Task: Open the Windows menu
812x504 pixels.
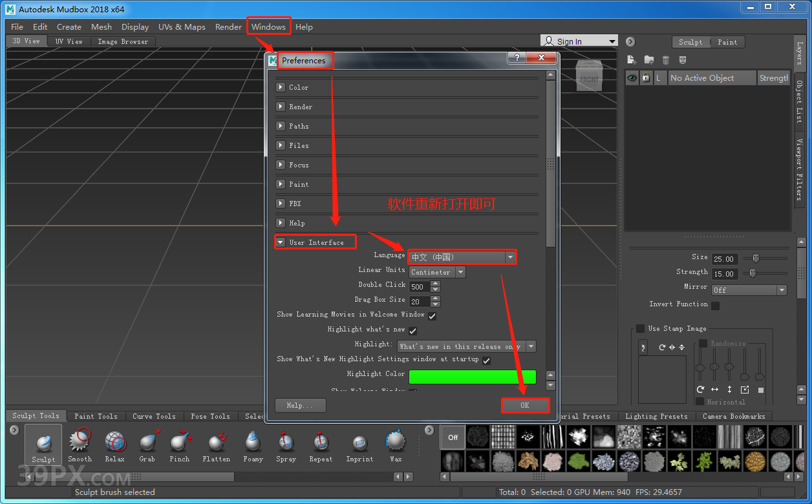Action: click(268, 26)
